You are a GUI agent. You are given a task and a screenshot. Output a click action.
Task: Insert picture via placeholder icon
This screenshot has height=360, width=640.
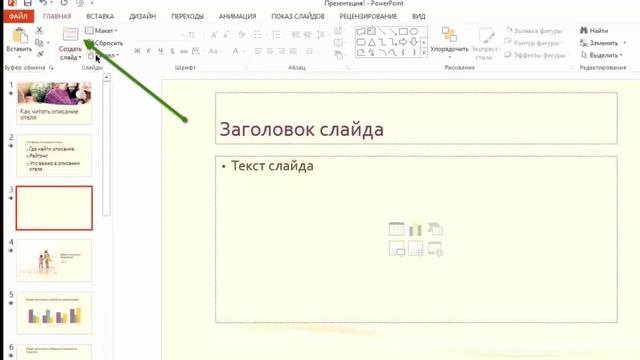point(396,249)
